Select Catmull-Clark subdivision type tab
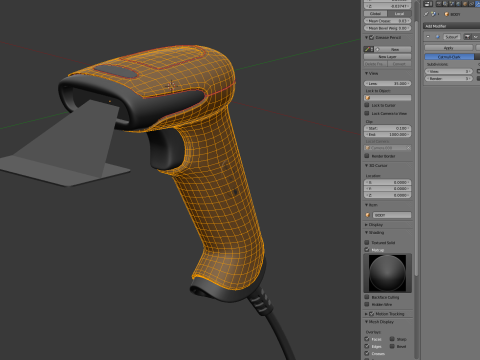The height and width of the screenshot is (360, 480). [x=449, y=57]
